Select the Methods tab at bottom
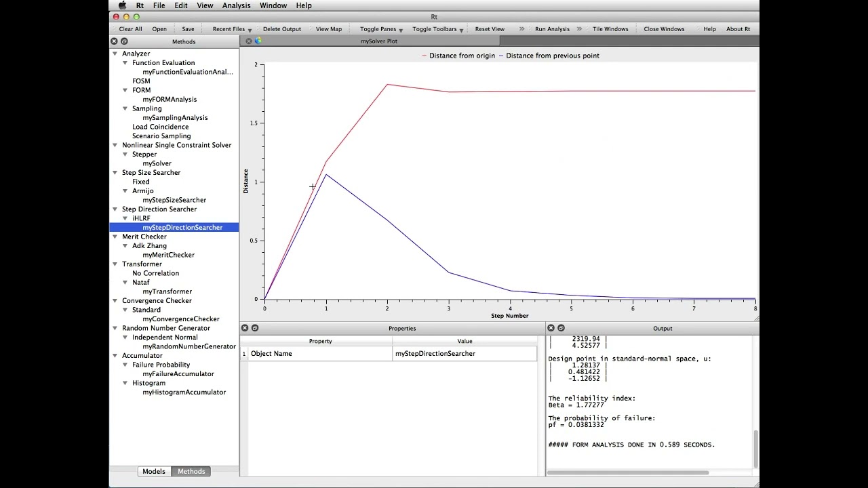Viewport: 868px width, 488px height. point(191,472)
